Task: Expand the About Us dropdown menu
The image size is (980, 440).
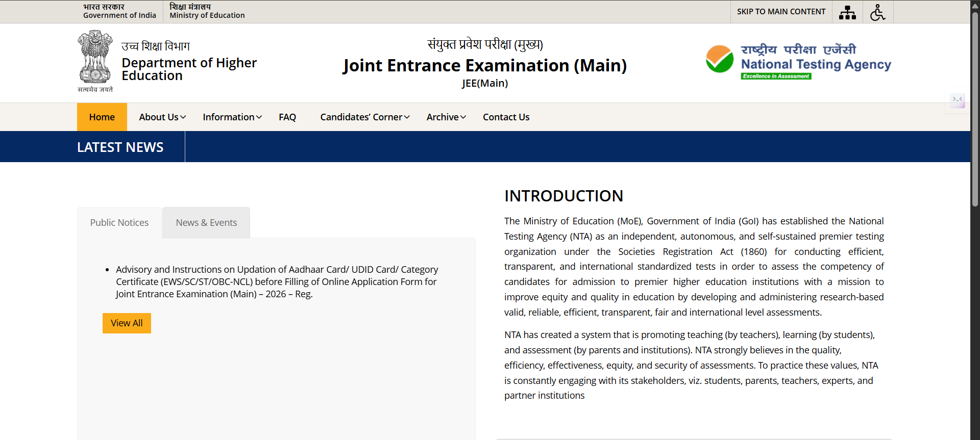Action: 162,117
